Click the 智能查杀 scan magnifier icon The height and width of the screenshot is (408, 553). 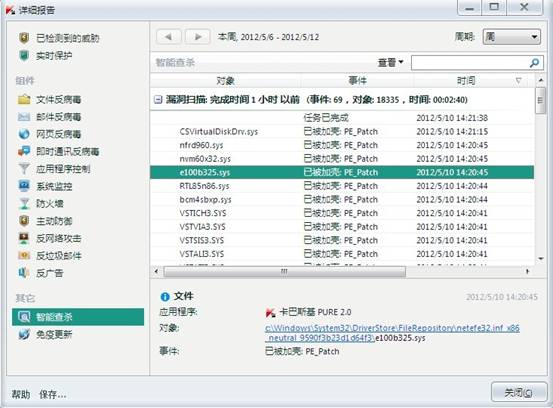pos(24,317)
